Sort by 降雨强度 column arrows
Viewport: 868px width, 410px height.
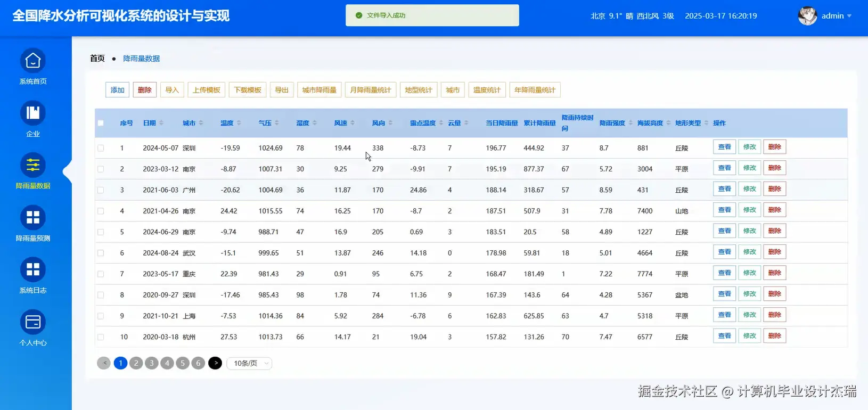point(630,123)
